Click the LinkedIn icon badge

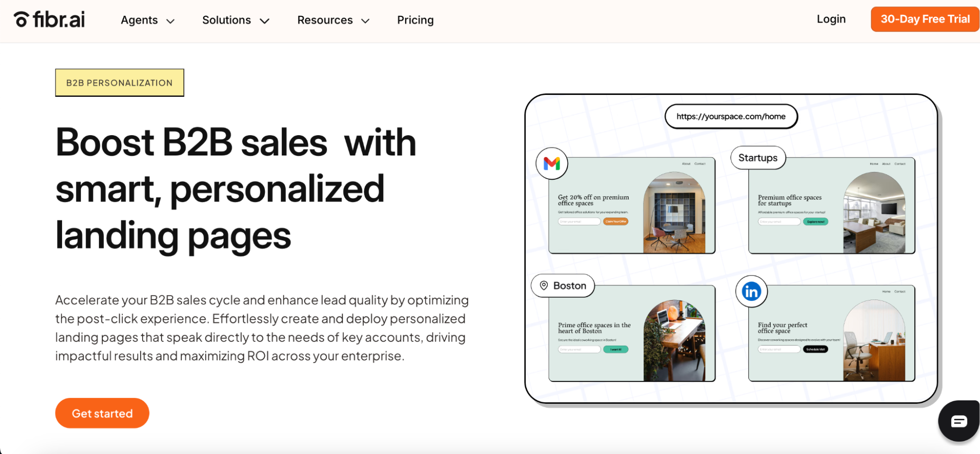tap(751, 292)
